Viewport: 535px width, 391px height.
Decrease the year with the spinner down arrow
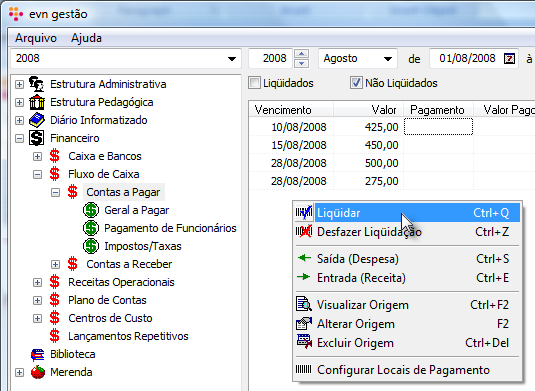click(301, 63)
